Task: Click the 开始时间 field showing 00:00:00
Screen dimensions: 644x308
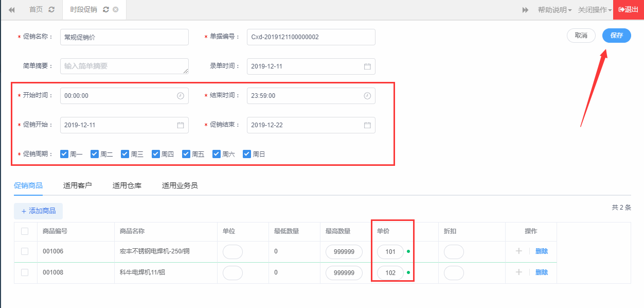Action: pyautogui.click(x=124, y=96)
